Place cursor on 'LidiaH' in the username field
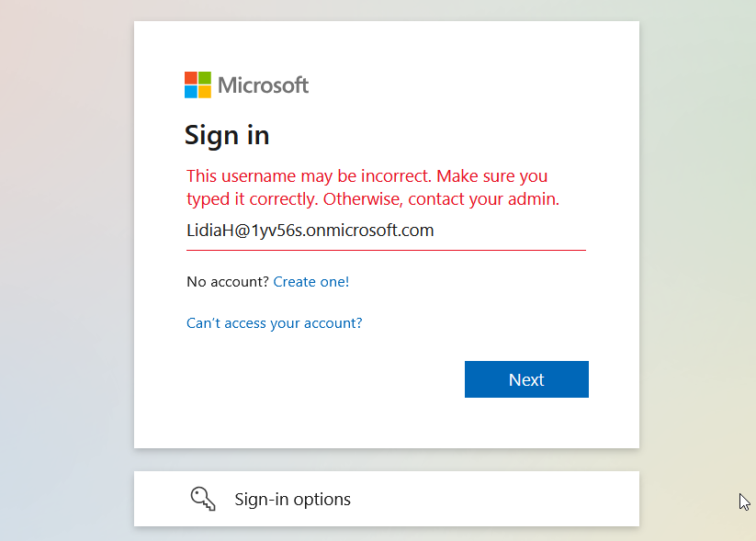Image resolution: width=756 pixels, height=541 pixels. pos(210,231)
